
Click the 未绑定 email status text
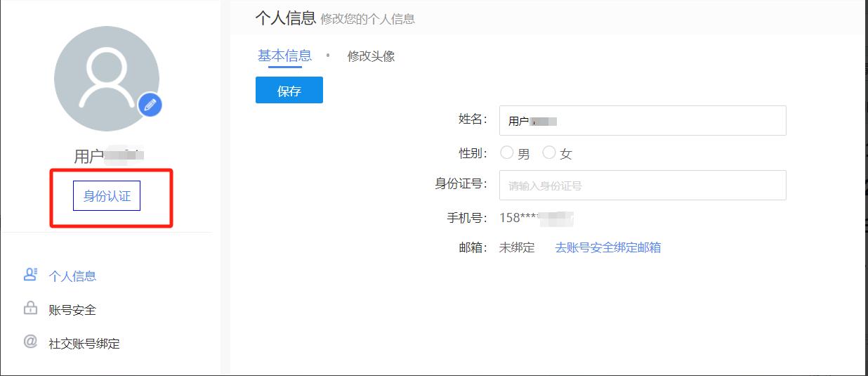tap(517, 247)
